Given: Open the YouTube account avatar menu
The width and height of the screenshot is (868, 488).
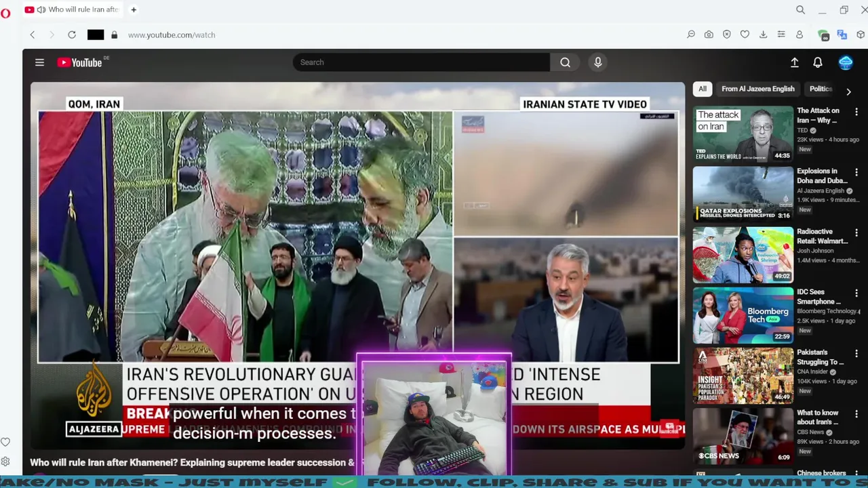Looking at the screenshot, I should pos(846,62).
